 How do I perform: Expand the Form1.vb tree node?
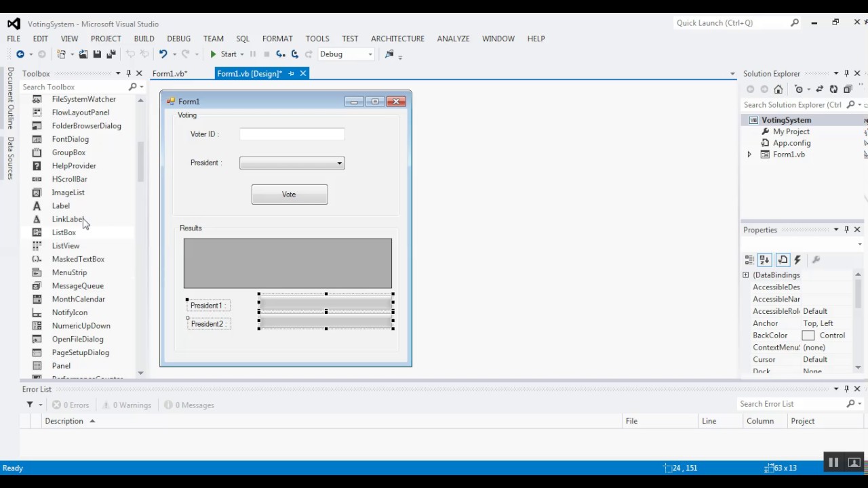749,155
